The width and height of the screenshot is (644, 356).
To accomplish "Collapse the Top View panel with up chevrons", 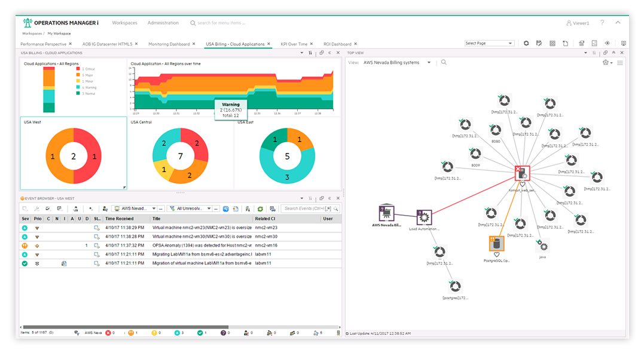I will tap(614, 53).
